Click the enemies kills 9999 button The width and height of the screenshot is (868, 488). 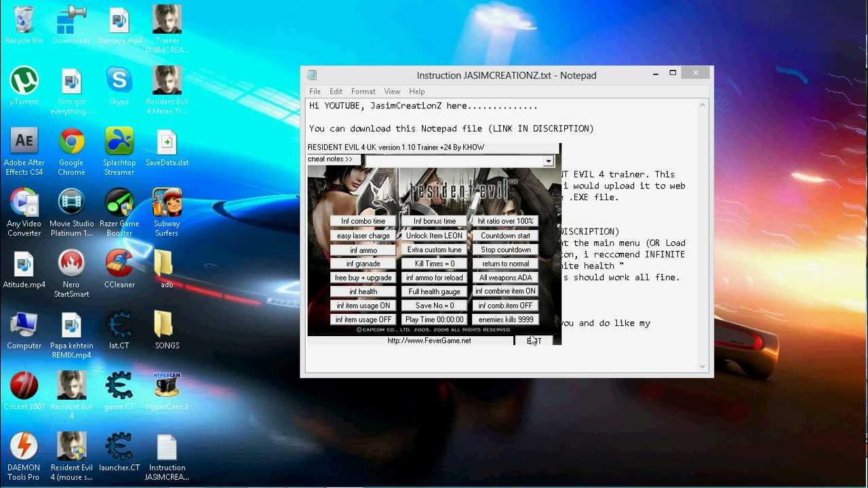[x=506, y=319]
